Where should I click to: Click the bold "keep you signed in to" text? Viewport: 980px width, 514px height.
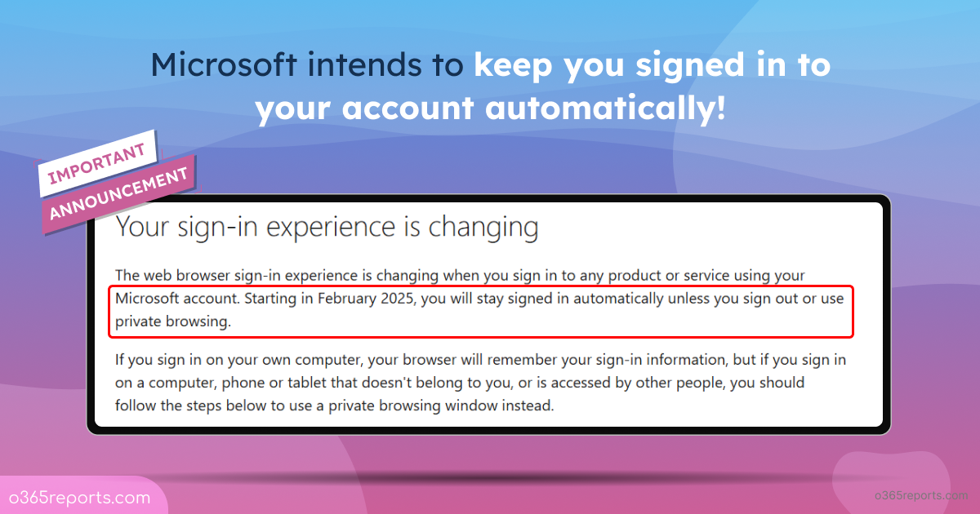coord(652,66)
